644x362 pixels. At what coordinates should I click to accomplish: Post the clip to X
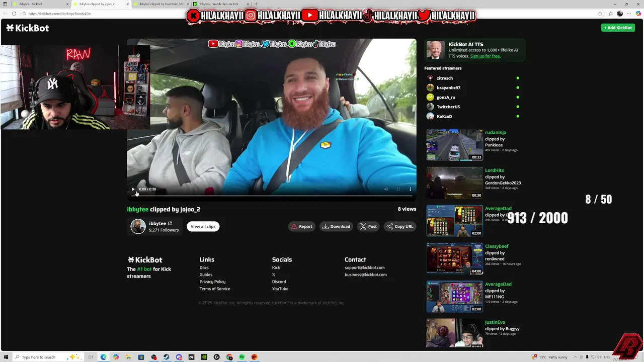click(x=368, y=226)
